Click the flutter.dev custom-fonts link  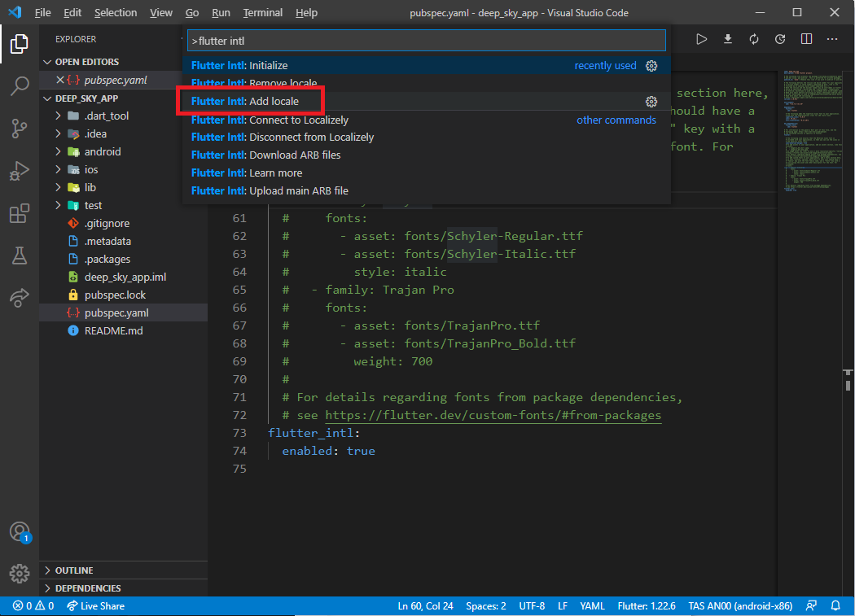click(493, 415)
